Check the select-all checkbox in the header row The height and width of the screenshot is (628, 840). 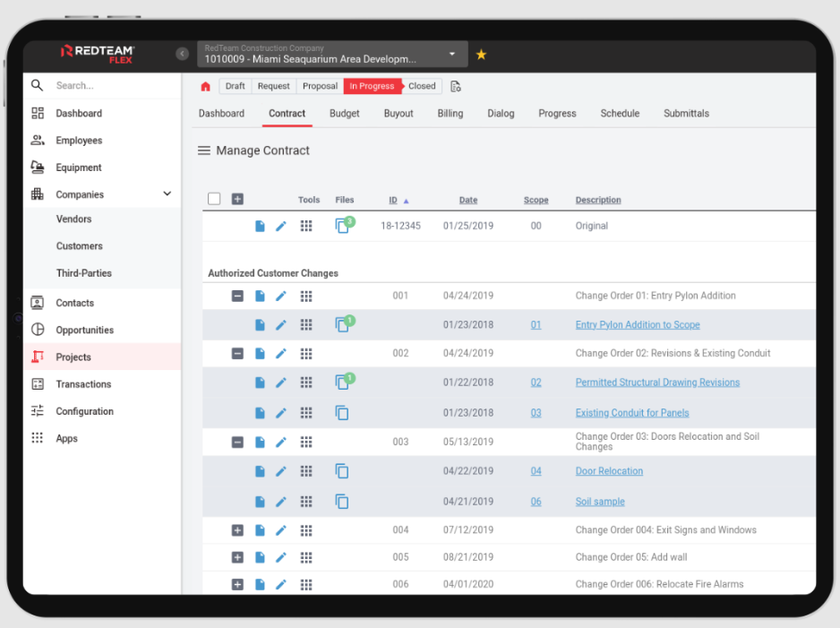point(214,198)
